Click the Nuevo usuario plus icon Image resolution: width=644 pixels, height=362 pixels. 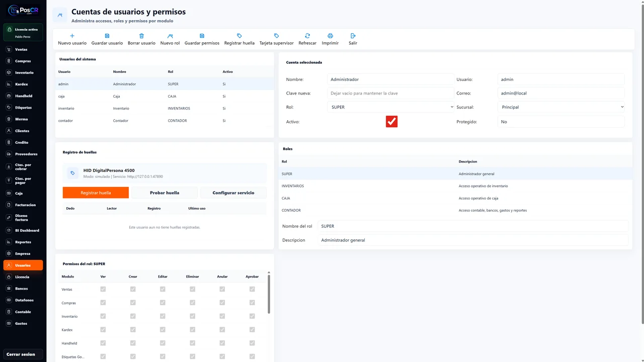[x=72, y=36]
